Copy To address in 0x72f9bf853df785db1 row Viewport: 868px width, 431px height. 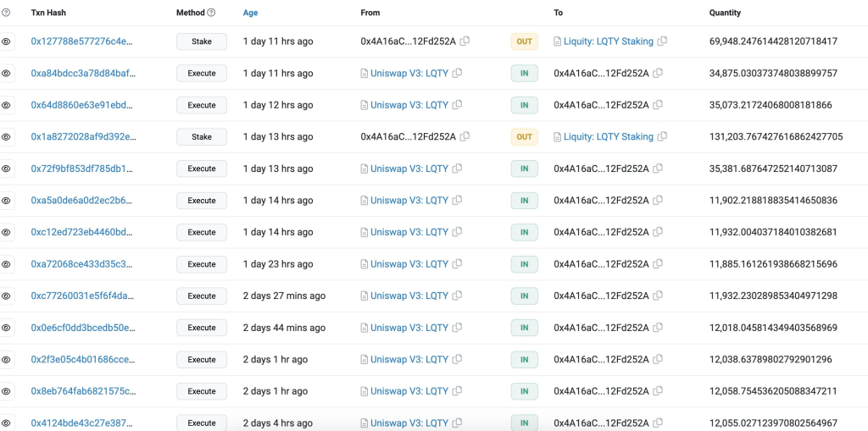(658, 169)
